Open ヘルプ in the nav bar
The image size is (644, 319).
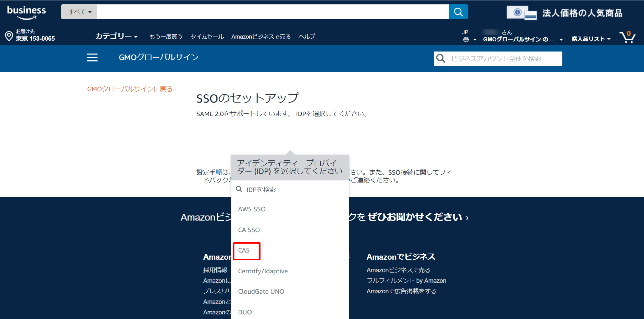tap(307, 37)
